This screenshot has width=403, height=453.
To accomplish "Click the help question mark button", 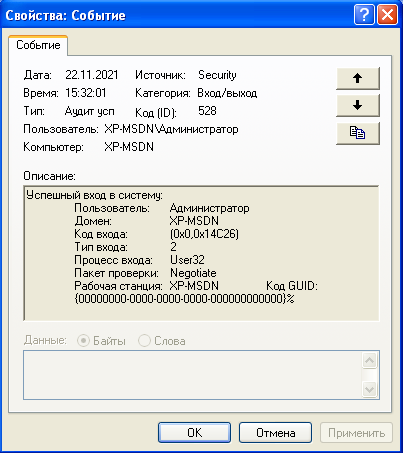I will coord(364,15).
